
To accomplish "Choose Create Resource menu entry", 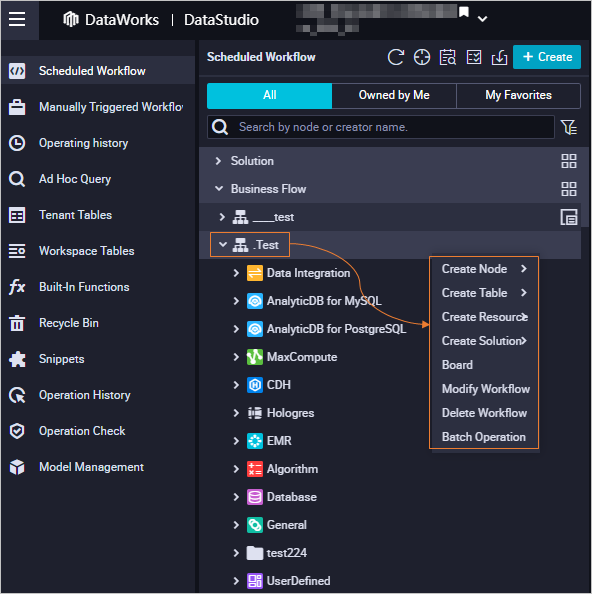I will point(484,317).
